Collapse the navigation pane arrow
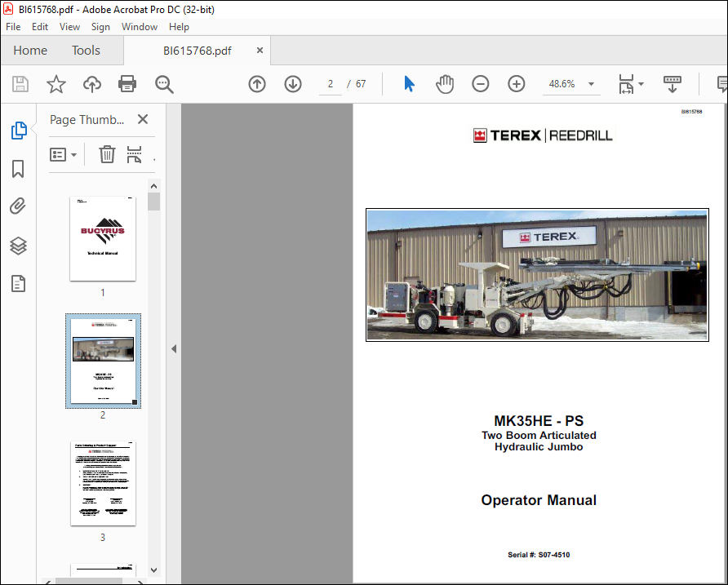Viewport: 728px width, 585px height. pyautogui.click(x=174, y=348)
